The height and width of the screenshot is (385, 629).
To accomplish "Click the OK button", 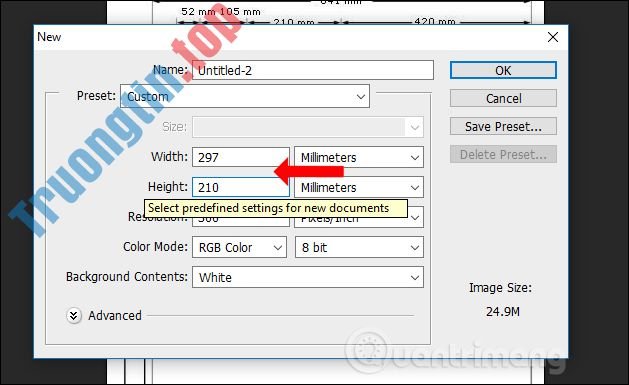I will (503, 71).
